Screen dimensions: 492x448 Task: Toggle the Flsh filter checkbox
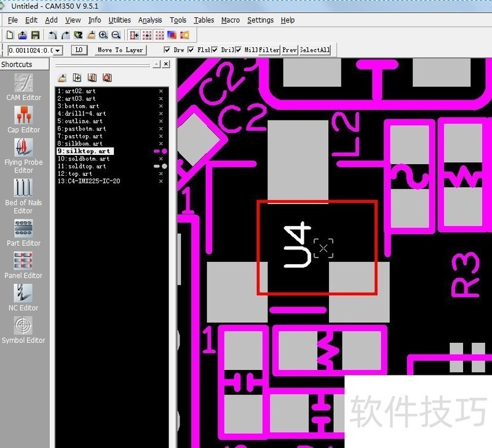(191, 50)
